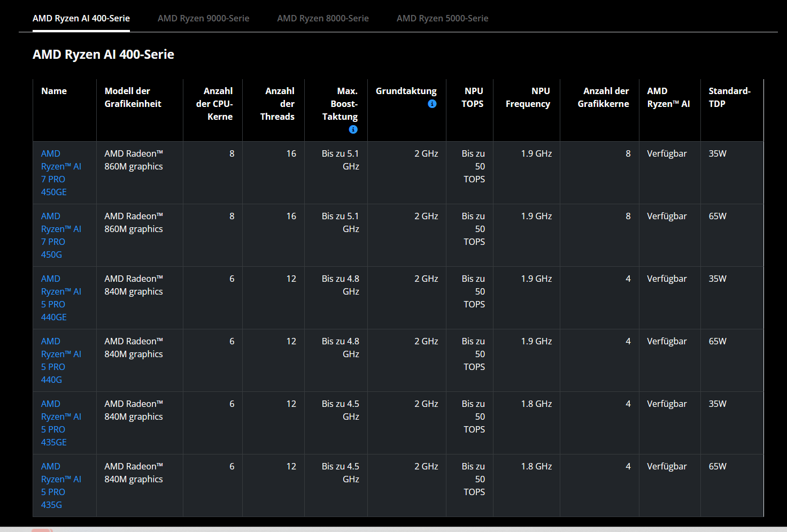Screen dimensions: 787x532
Task: Click threads value "16" in the 450GE row
Action: pyautogui.click(x=291, y=153)
